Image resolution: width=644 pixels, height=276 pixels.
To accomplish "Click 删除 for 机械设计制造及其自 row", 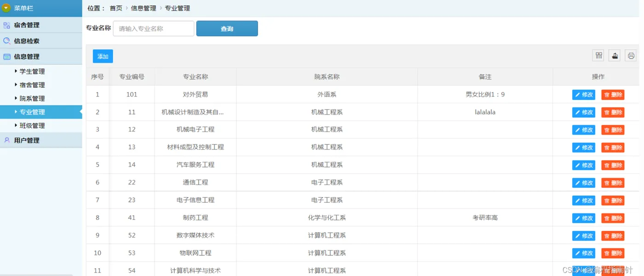I will pos(613,112).
